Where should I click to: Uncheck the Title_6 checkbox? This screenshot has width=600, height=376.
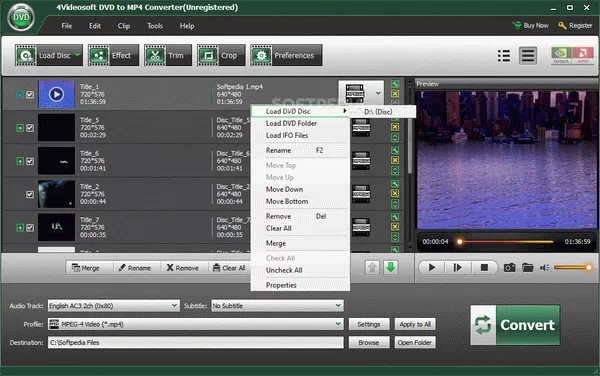click(x=30, y=161)
